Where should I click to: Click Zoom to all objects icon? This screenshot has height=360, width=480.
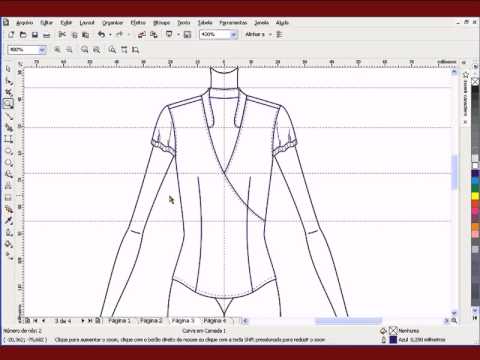pyautogui.click(x=97, y=50)
